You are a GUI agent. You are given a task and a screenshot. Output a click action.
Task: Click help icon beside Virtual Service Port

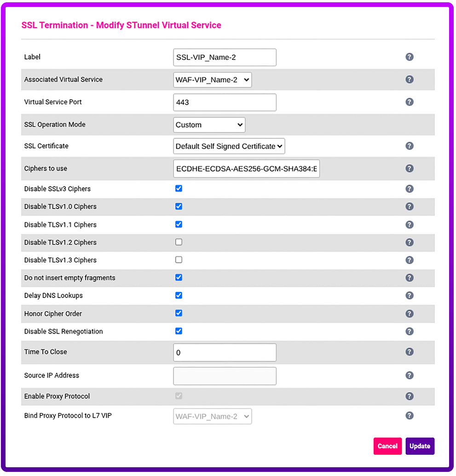[x=409, y=102]
